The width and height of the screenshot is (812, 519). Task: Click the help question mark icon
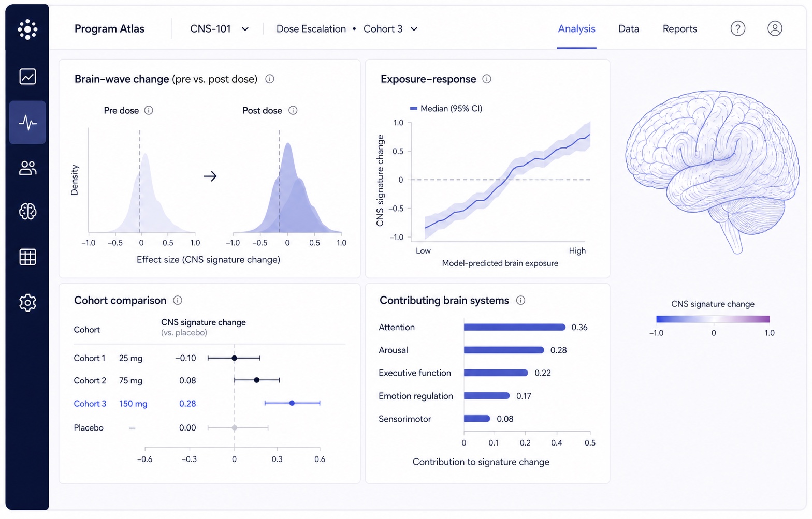pyautogui.click(x=737, y=28)
